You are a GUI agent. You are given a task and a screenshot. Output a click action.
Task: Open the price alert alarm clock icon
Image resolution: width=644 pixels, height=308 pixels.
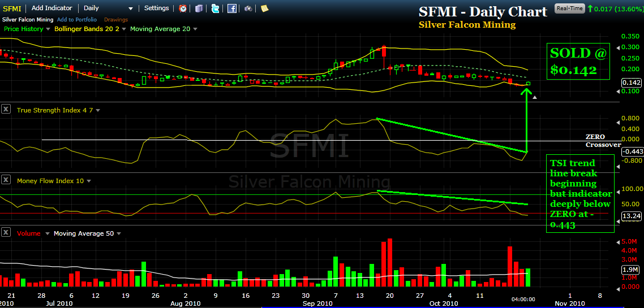(x=183, y=8)
